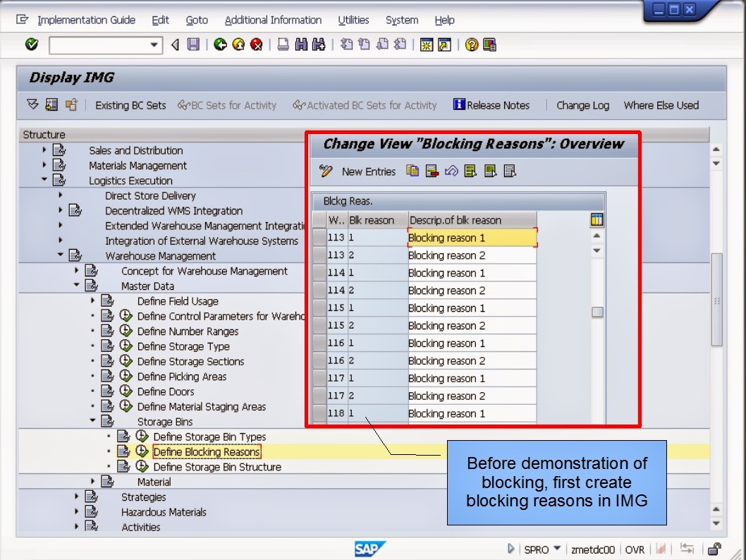Click the Undo arrow icon above the table
This screenshot has width=746, height=560.
[x=451, y=171]
